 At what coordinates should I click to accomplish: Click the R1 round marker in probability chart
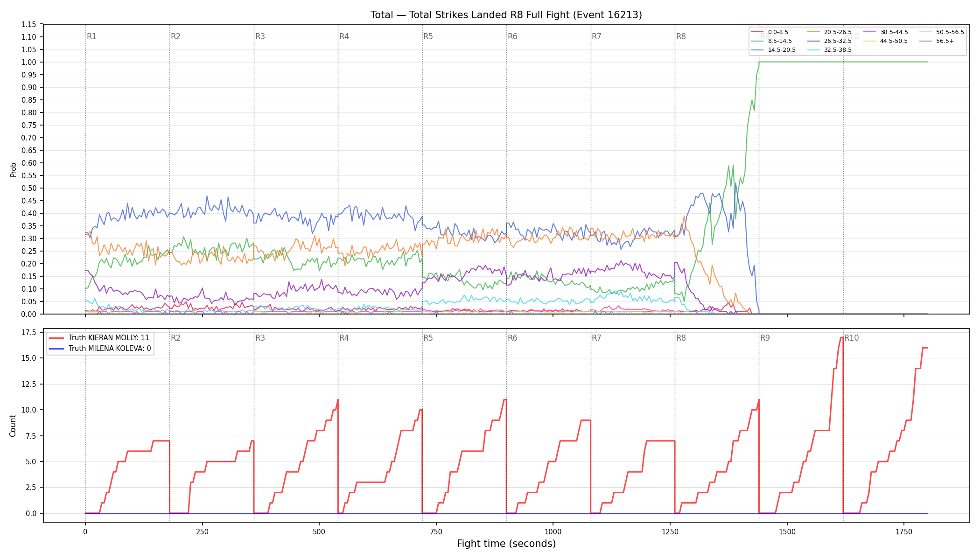click(x=91, y=36)
